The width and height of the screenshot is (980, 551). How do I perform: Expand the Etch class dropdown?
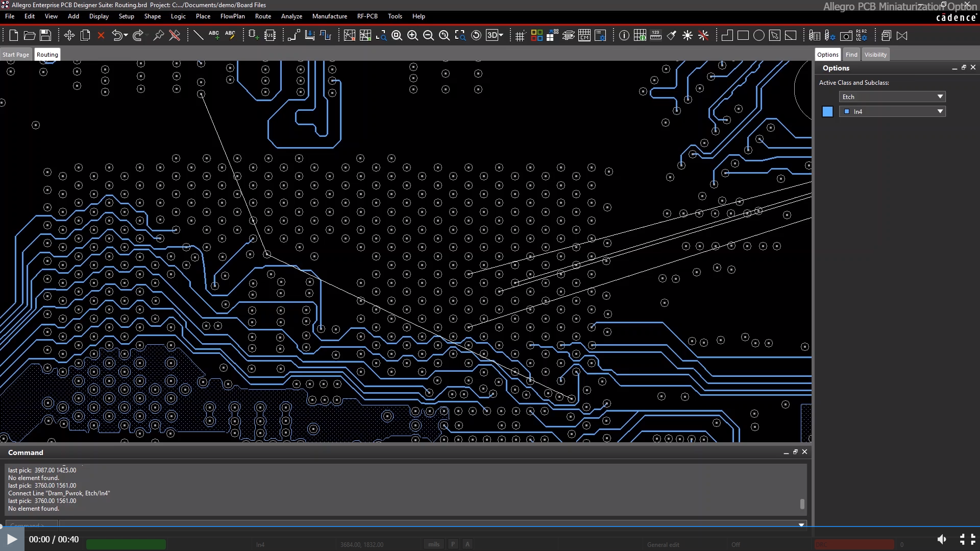[940, 97]
